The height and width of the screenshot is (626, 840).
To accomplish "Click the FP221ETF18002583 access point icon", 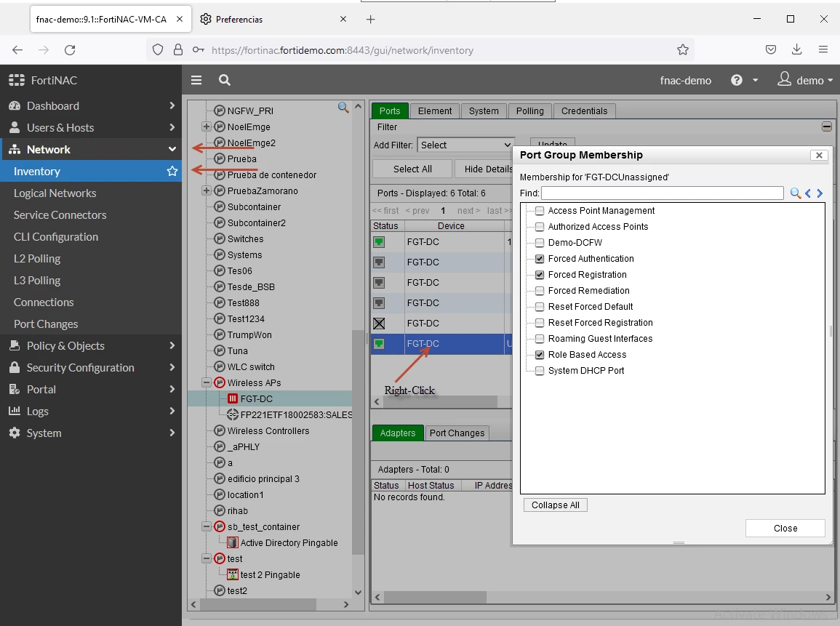I will click(233, 414).
